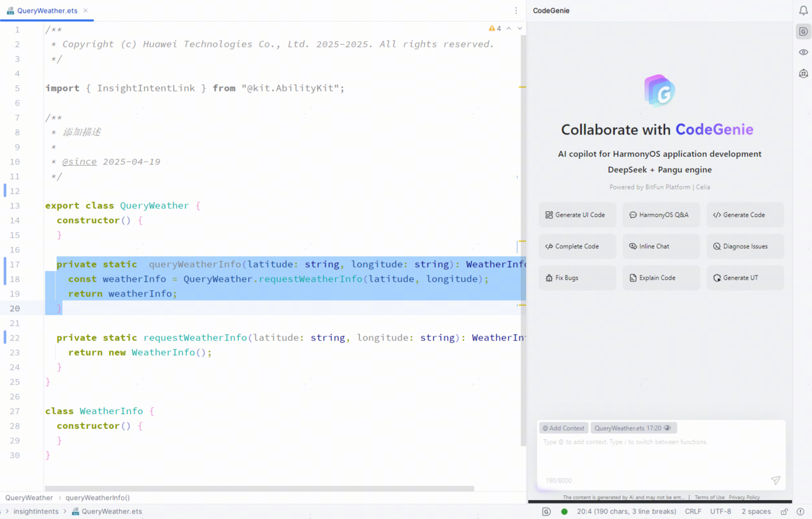The width and height of the screenshot is (812, 519).
Task: Open the editor tab options menu
Action: click(516, 11)
